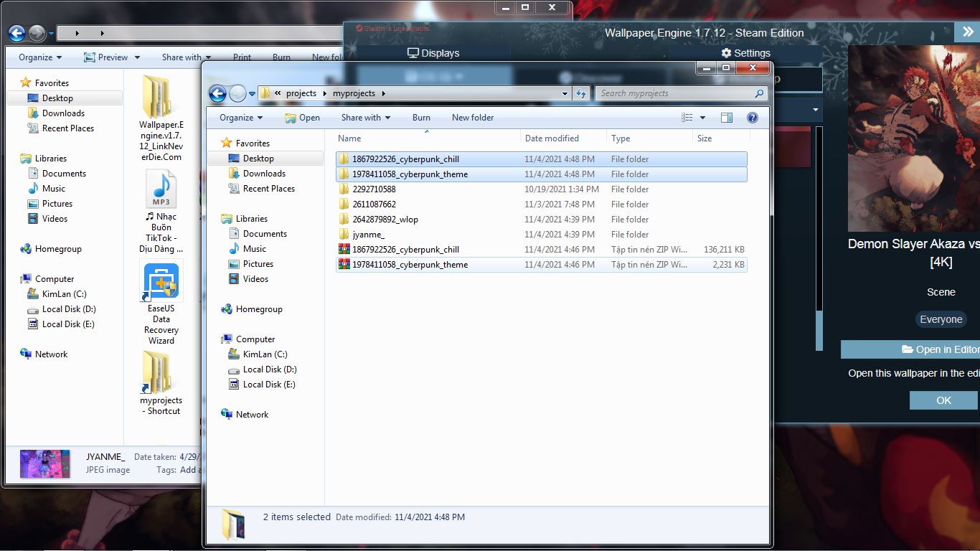This screenshot has width=980, height=551.
Task: Expand the address bar history dropdown
Action: [x=565, y=93]
